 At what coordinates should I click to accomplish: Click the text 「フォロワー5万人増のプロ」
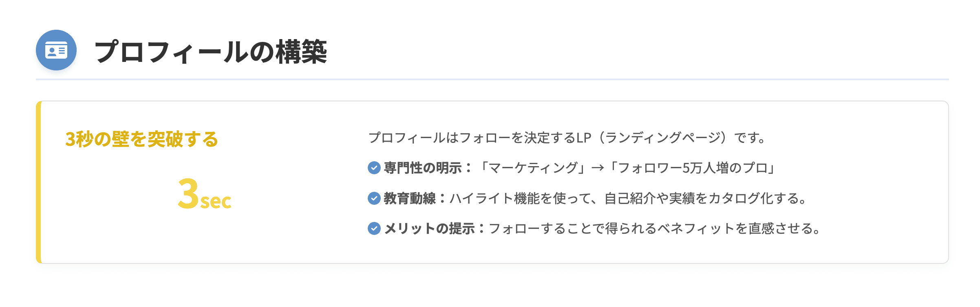(x=693, y=168)
